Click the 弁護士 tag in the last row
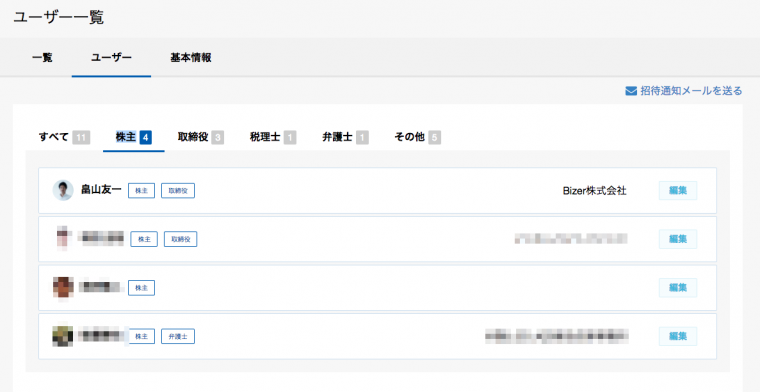The width and height of the screenshot is (760, 392). (178, 336)
